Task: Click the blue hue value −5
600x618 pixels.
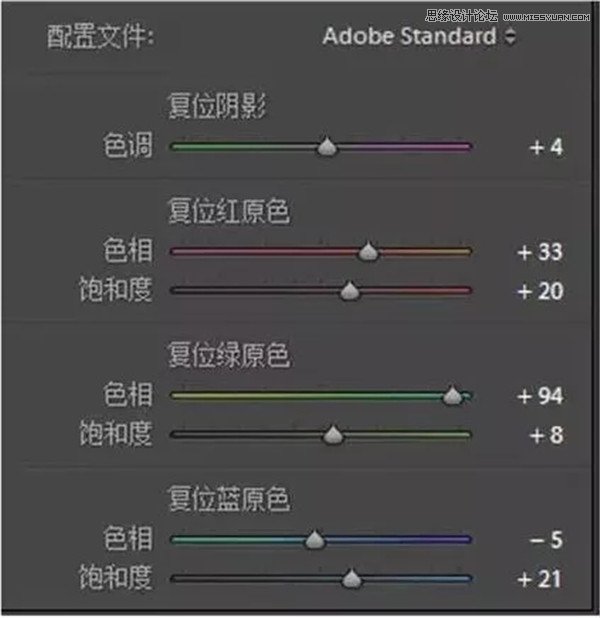Action: click(x=546, y=540)
